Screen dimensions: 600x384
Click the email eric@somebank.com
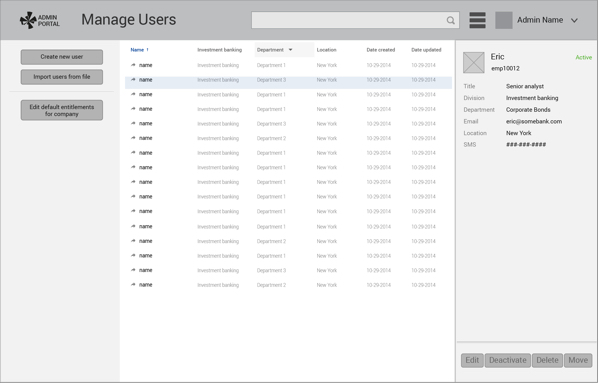[x=534, y=121]
